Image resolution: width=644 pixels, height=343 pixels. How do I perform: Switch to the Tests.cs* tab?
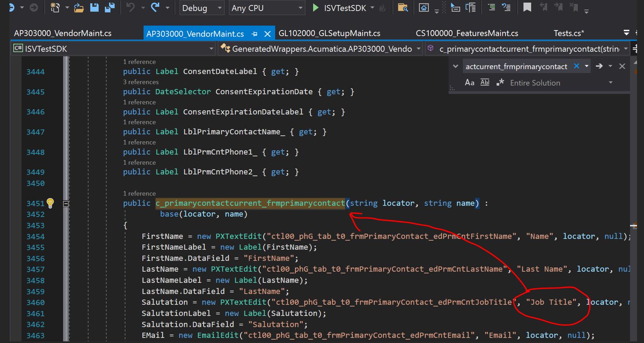569,33
